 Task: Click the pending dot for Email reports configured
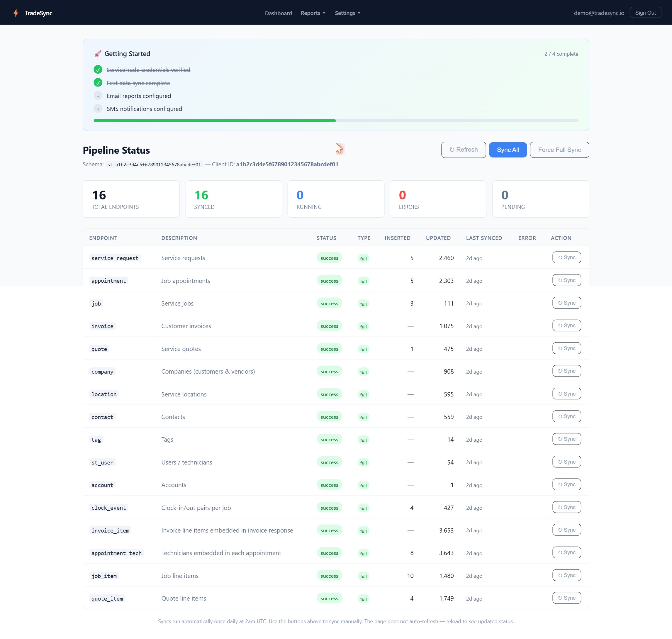click(x=98, y=96)
